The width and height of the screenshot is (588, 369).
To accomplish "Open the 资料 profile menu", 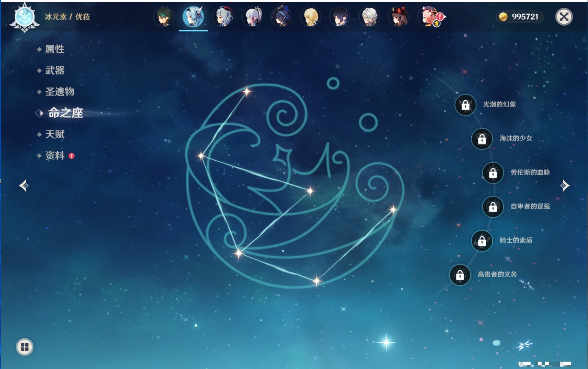I will click(55, 156).
